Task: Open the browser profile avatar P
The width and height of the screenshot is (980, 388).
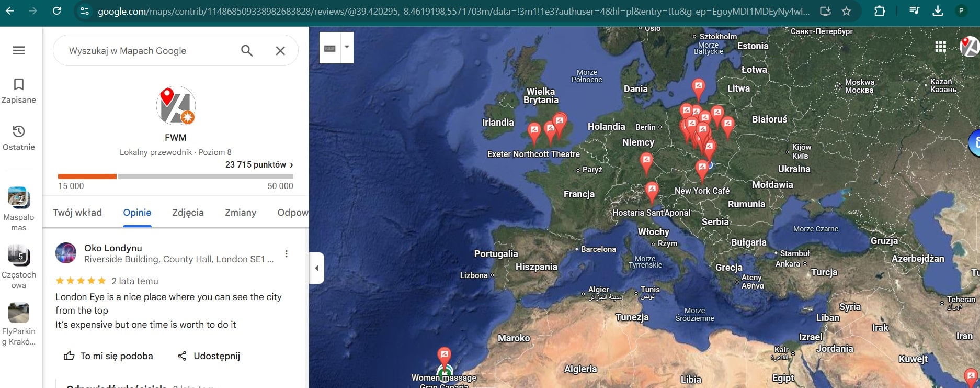Action: [961, 10]
